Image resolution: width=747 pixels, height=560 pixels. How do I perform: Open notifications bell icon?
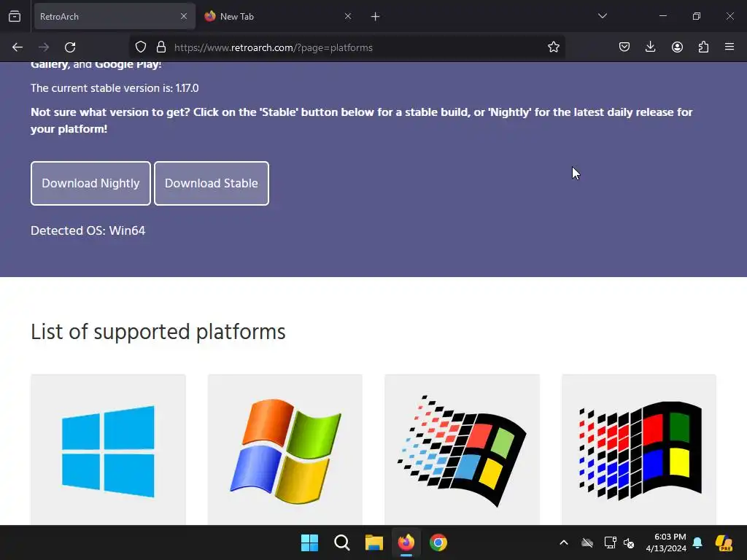click(x=697, y=542)
